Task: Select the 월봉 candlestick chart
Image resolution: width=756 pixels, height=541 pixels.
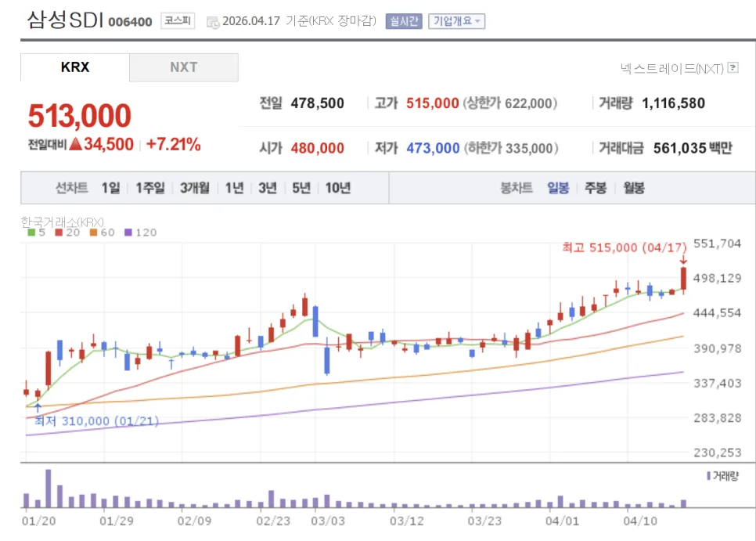Action: click(634, 188)
